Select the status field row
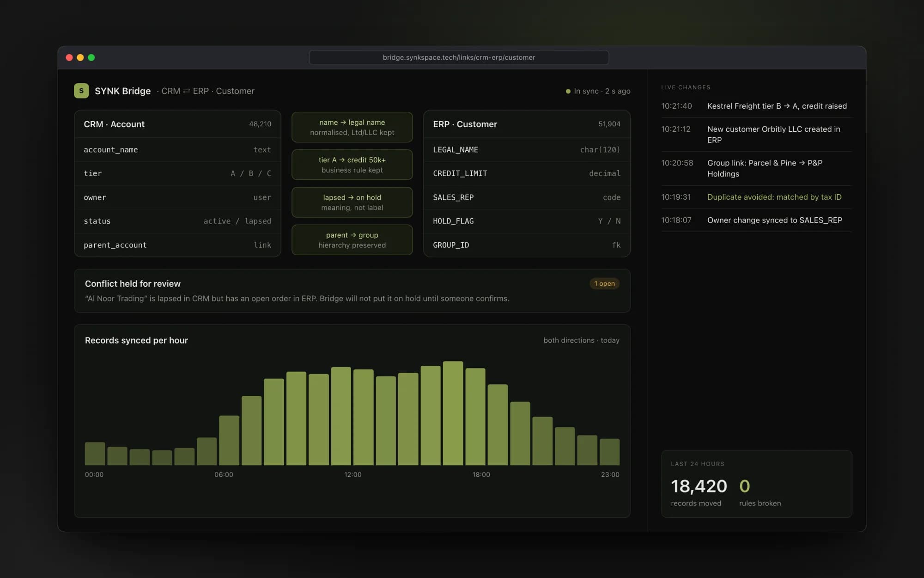 coord(177,221)
